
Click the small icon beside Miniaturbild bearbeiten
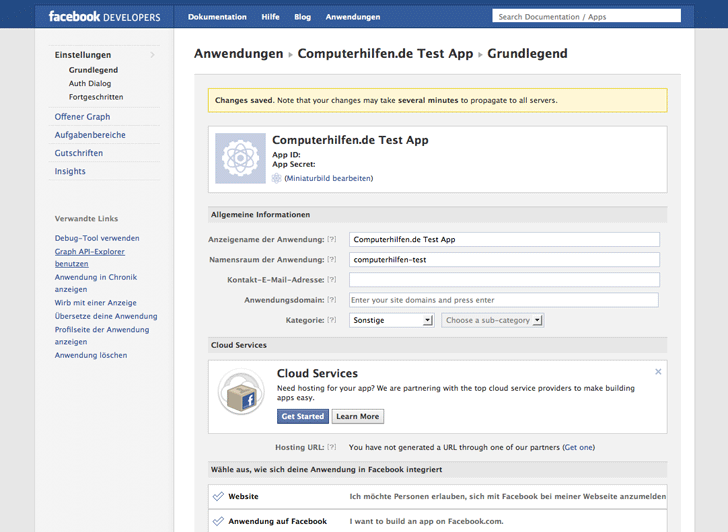[x=276, y=178]
